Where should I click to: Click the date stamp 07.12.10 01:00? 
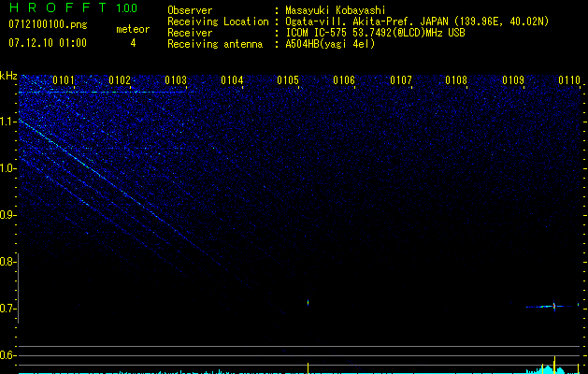click(x=48, y=43)
